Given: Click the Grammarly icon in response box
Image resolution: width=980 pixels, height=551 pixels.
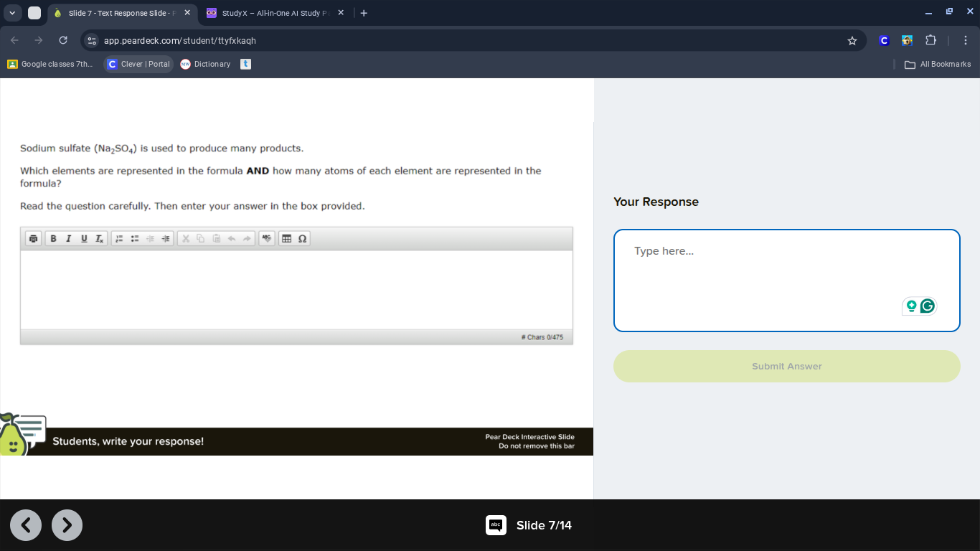Looking at the screenshot, I should coord(927,306).
